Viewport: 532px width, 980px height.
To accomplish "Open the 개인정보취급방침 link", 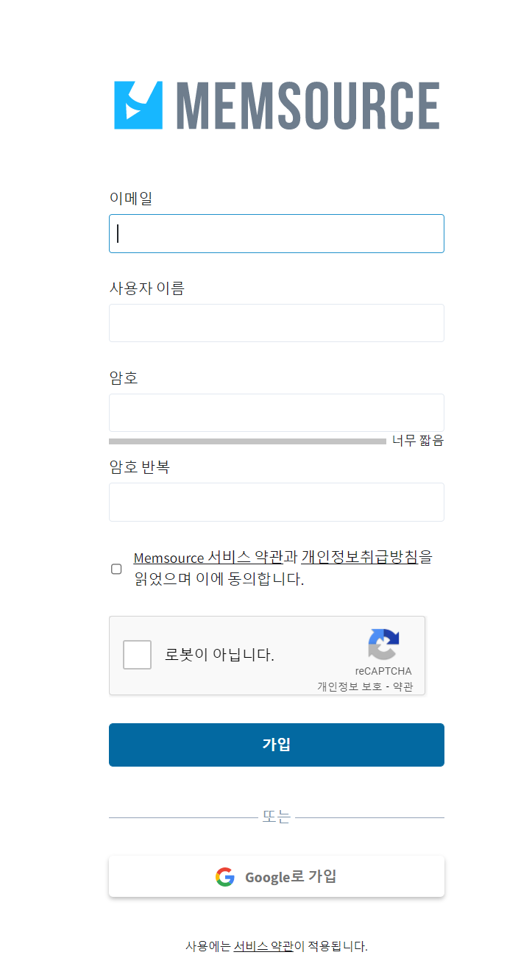I will [363, 558].
